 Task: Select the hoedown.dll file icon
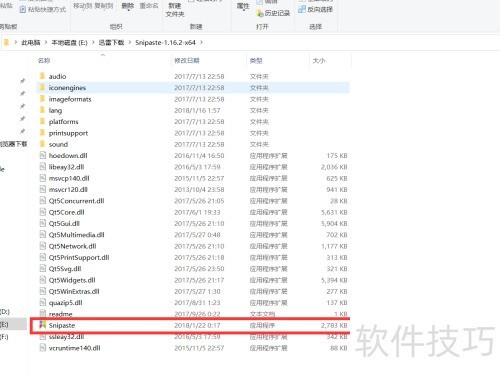[x=42, y=155]
